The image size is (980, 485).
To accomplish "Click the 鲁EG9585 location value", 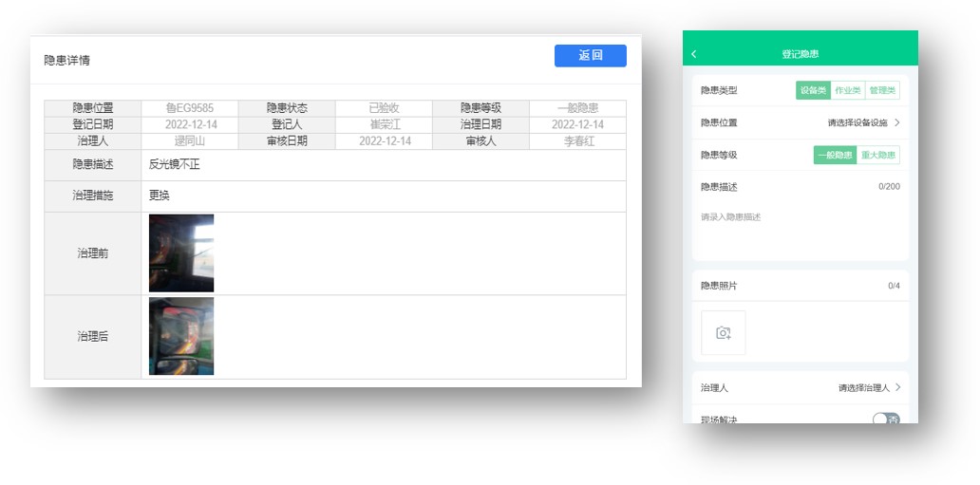I will click(x=190, y=108).
